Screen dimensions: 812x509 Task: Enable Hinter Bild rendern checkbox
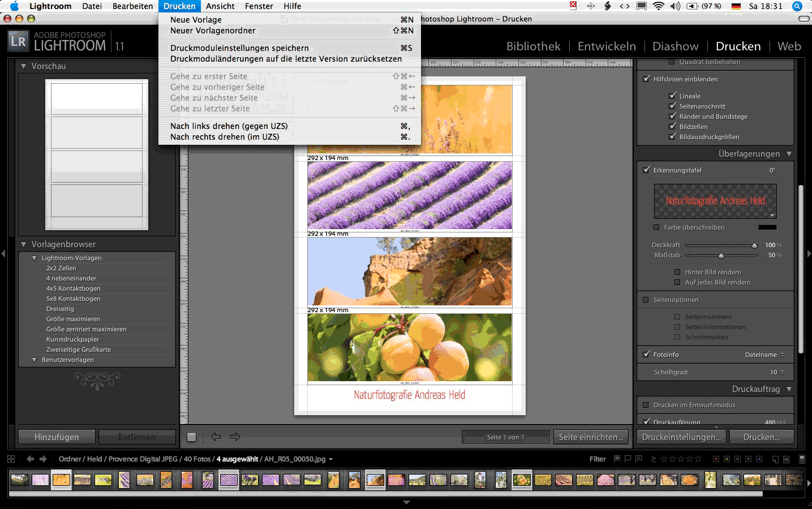click(677, 272)
